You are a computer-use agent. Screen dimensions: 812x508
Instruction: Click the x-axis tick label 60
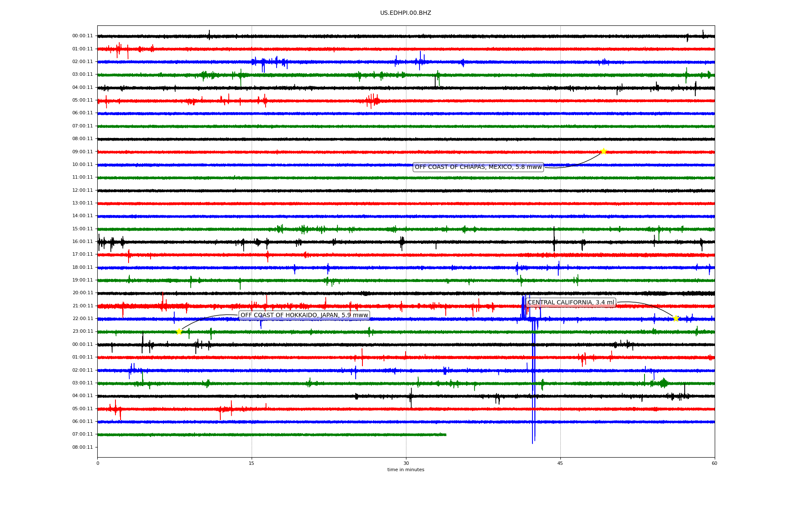click(x=714, y=463)
